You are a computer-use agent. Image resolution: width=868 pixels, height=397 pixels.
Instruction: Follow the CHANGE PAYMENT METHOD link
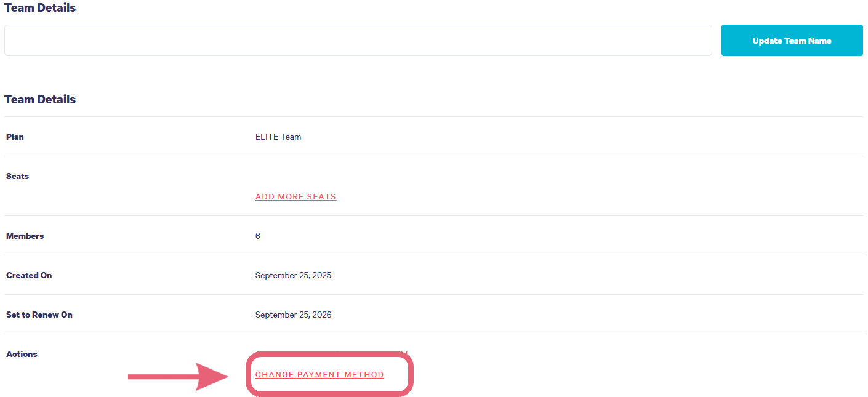pyautogui.click(x=319, y=375)
